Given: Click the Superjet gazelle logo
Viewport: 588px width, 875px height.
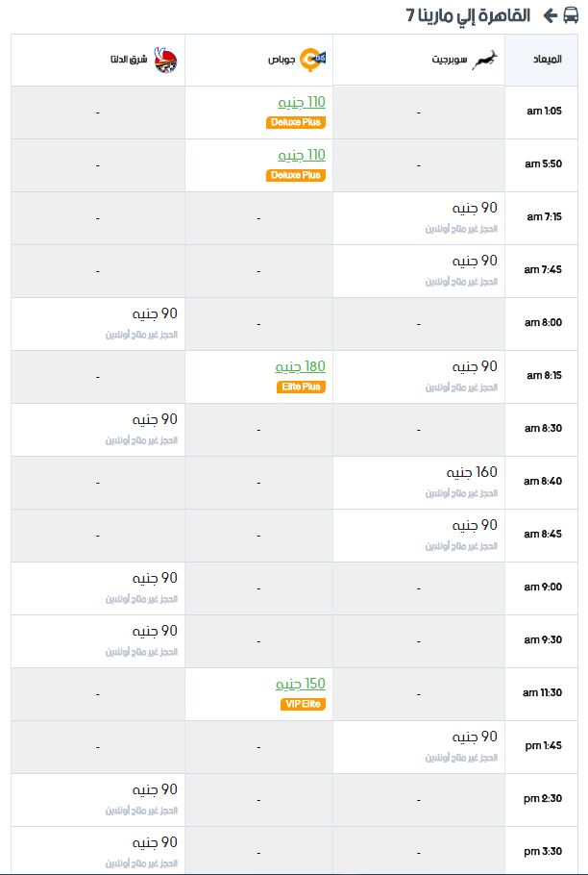Looking at the screenshot, I should (x=485, y=60).
